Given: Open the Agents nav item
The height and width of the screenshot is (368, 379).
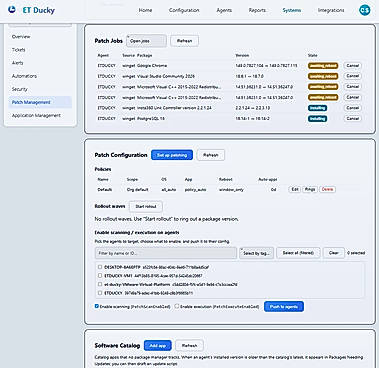Looking at the screenshot, I should pyautogui.click(x=224, y=10).
